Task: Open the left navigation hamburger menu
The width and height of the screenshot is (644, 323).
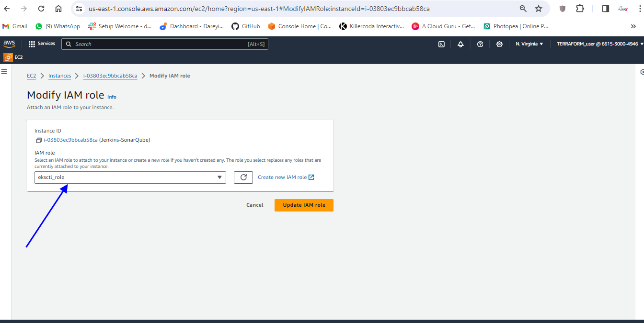Action: [4, 71]
